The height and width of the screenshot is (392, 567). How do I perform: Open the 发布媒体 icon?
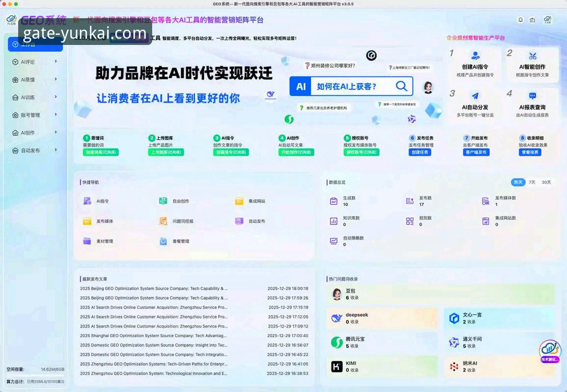[x=87, y=221]
